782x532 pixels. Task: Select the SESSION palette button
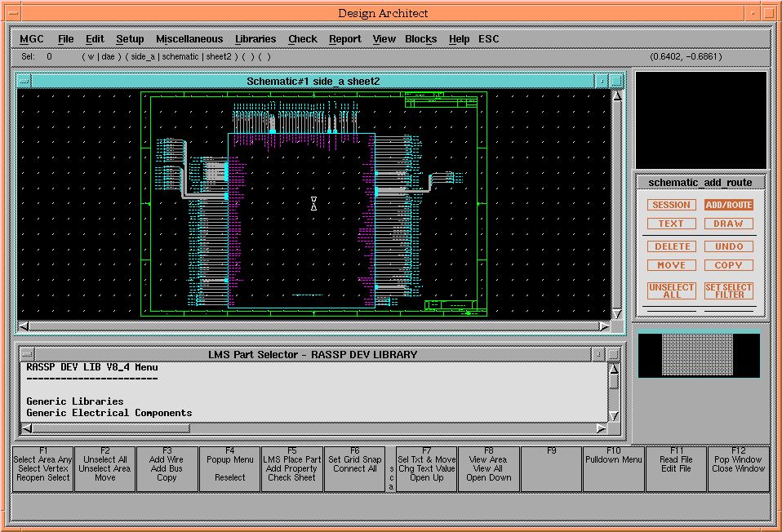[672, 205]
